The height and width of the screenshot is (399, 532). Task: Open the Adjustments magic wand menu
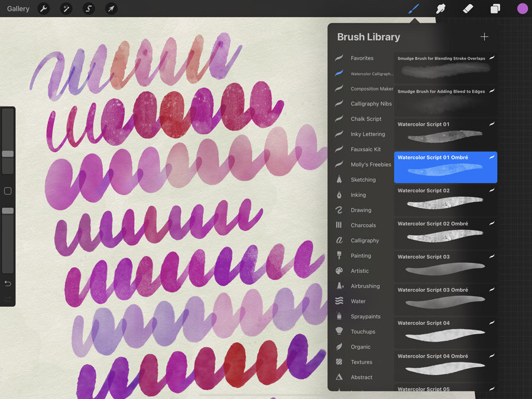tap(66, 9)
